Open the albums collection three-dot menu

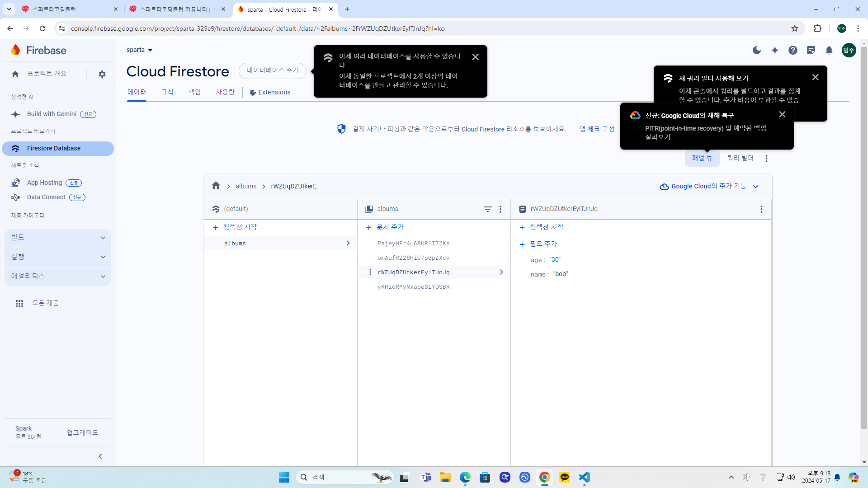pyautogui.click(x=500, y=209)
